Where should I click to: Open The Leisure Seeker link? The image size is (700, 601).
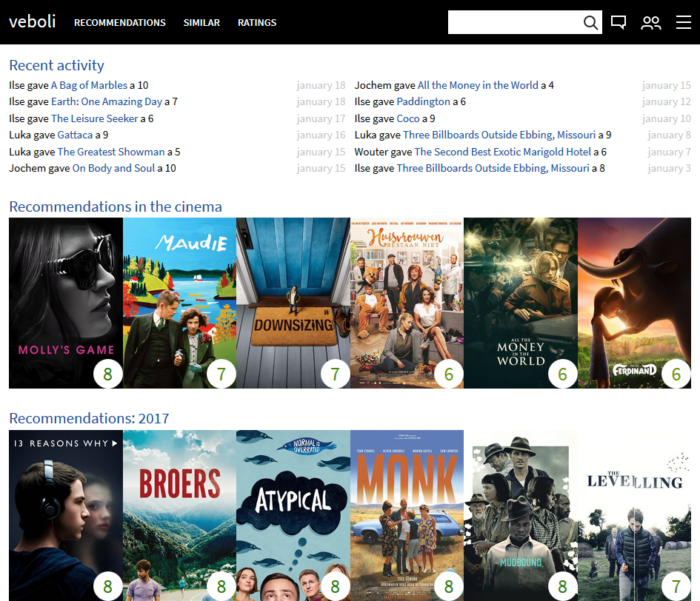pos(95,118)
